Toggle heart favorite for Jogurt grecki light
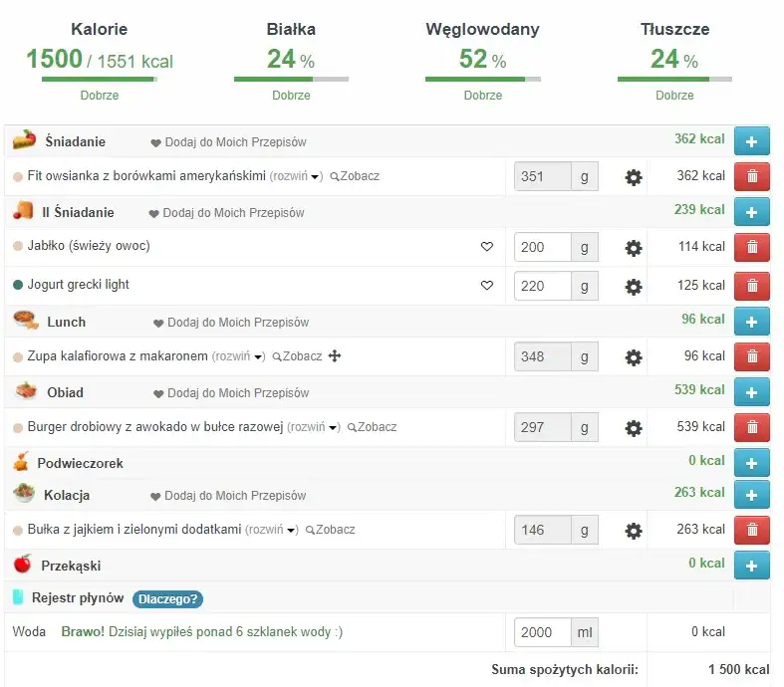The width and height of the screenshot is (784, 687). pyautogui.click(x=487, y=286)
